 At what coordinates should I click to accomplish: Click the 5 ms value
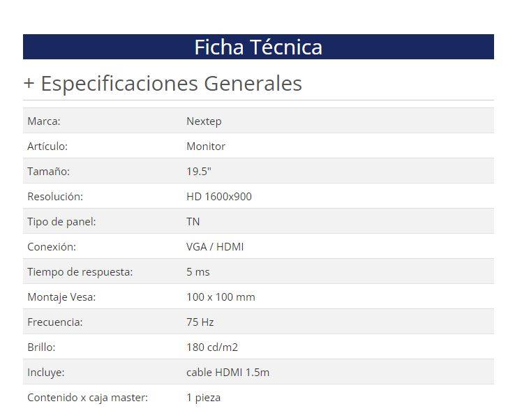(x=198, y=272)
